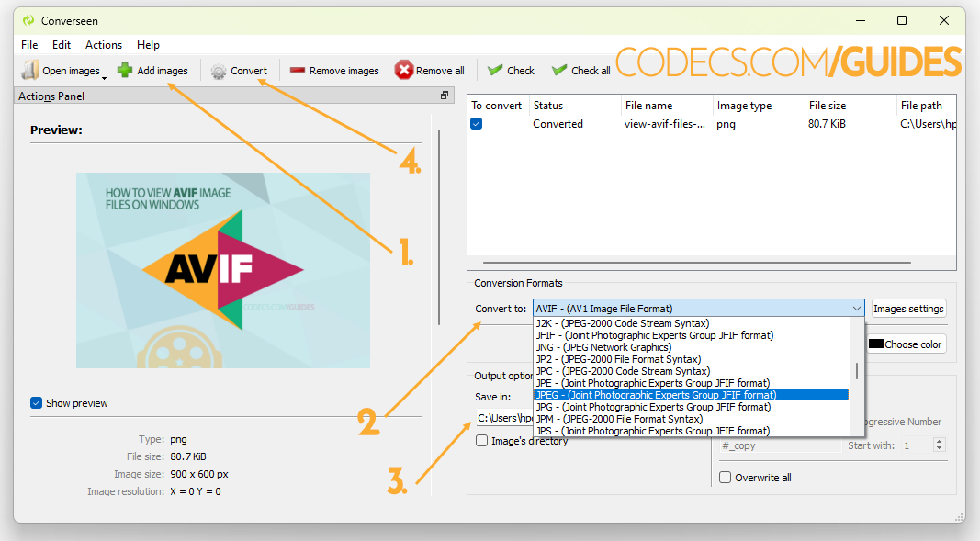This screenshot has width=980, height=541.
Task: Click the #_copy suffix text field
Action: (780, 445)
